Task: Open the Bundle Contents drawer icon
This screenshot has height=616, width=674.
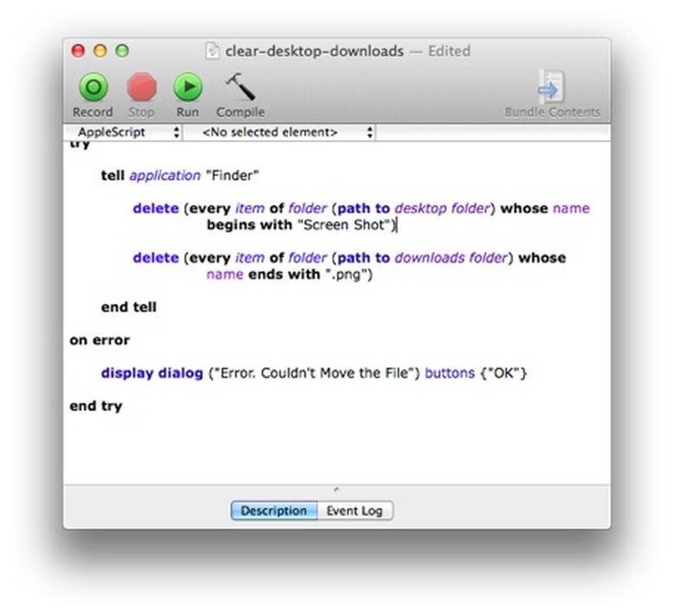Action: coord(551,87)
